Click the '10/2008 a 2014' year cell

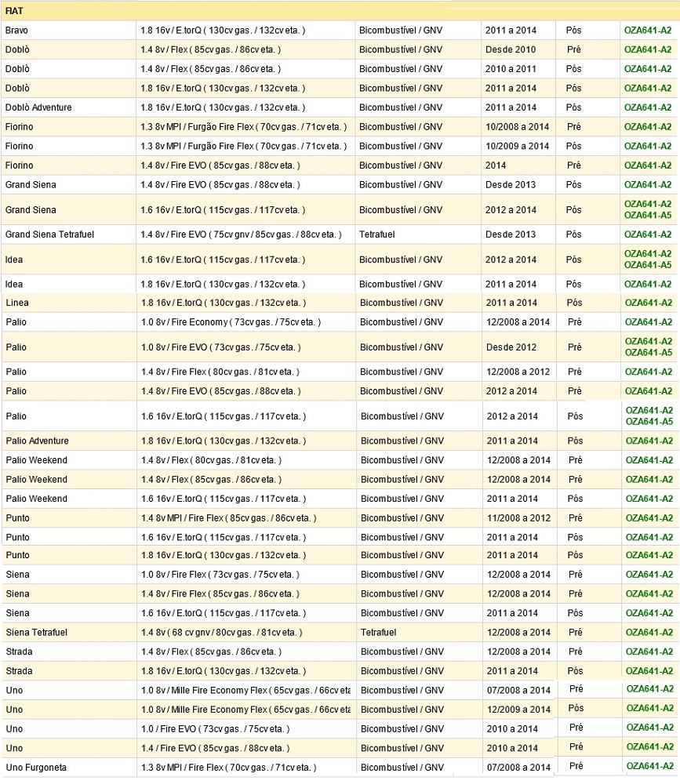[517, 127]
